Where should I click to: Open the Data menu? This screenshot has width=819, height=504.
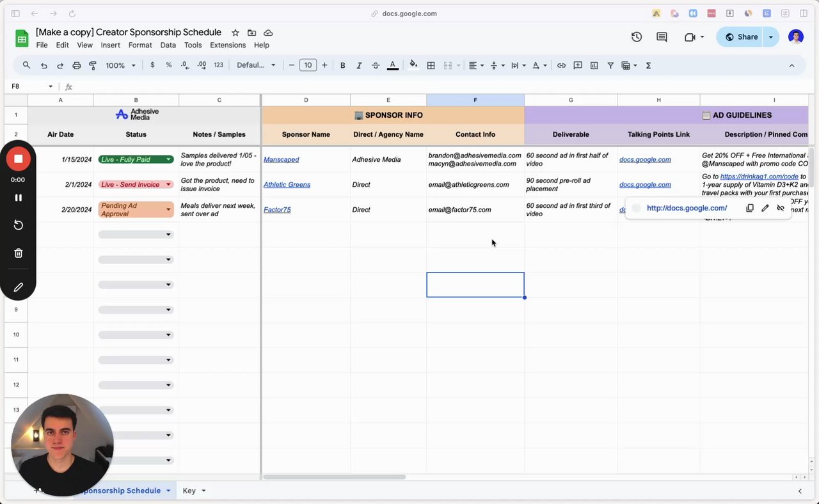[168, 45]
